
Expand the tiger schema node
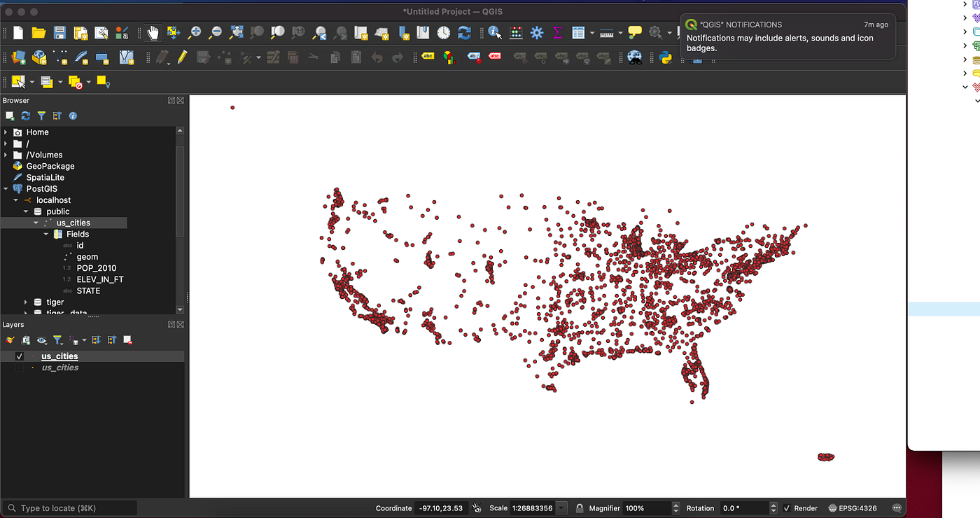[x=26, y=302]
